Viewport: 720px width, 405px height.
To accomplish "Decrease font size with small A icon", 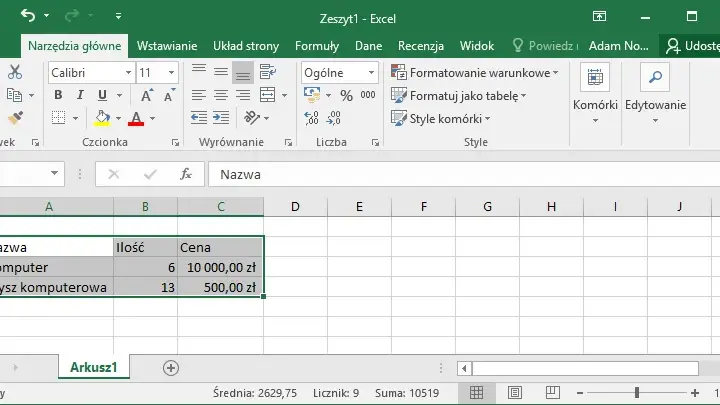I will tap(169, 95).
